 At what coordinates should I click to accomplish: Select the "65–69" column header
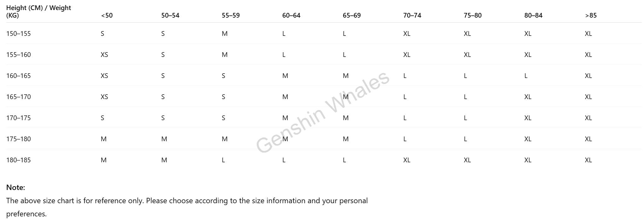pos(352,15)
